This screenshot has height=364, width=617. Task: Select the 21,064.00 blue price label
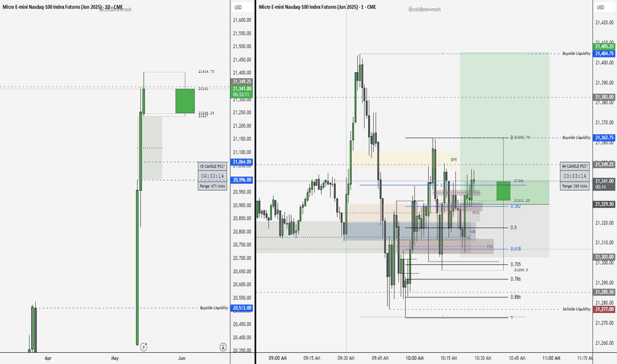[x=242, y=161]
